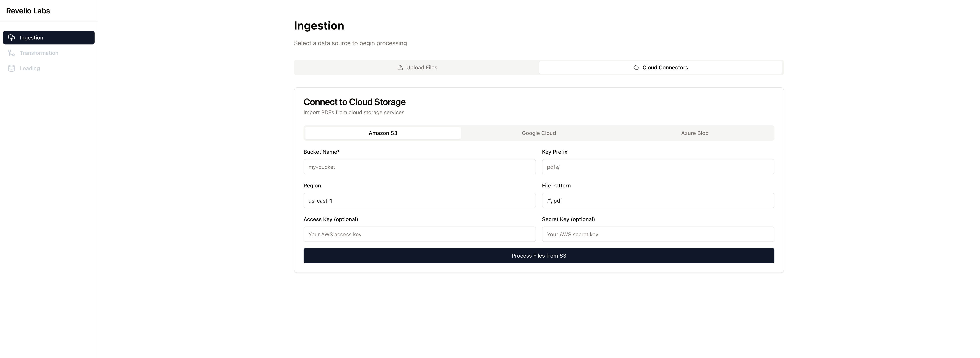Focus the Key Prefix input field
The height and width of the screenshot is (358, 980).
point(658,167)
